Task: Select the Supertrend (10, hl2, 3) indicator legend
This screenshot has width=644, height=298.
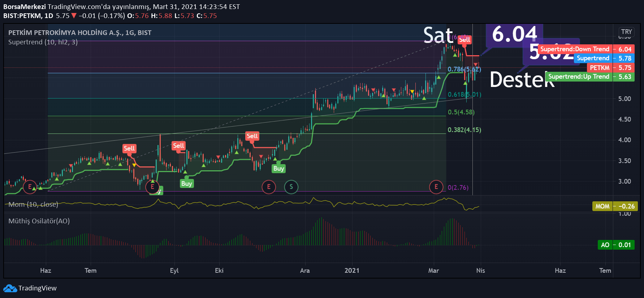Action: [43, 42]
